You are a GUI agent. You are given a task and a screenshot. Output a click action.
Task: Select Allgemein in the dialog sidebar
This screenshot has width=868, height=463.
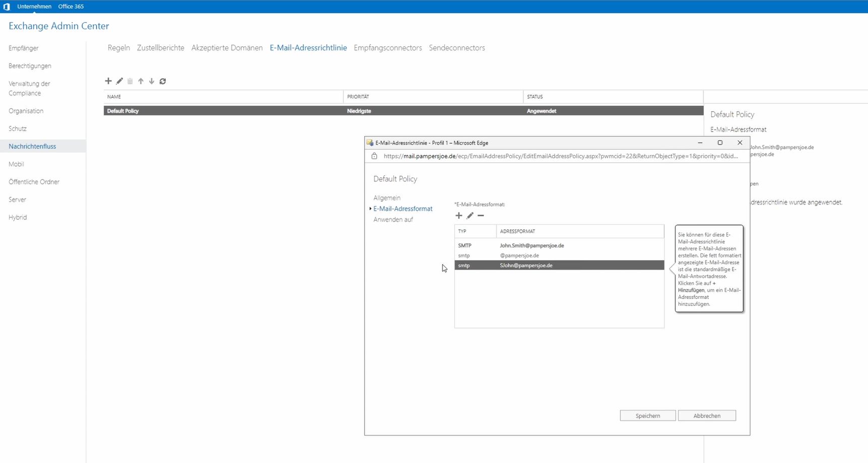[x=387, y=198]
